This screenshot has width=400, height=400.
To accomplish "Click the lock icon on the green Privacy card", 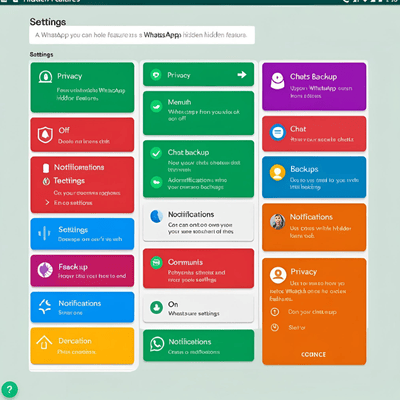I will click(45, 77).
